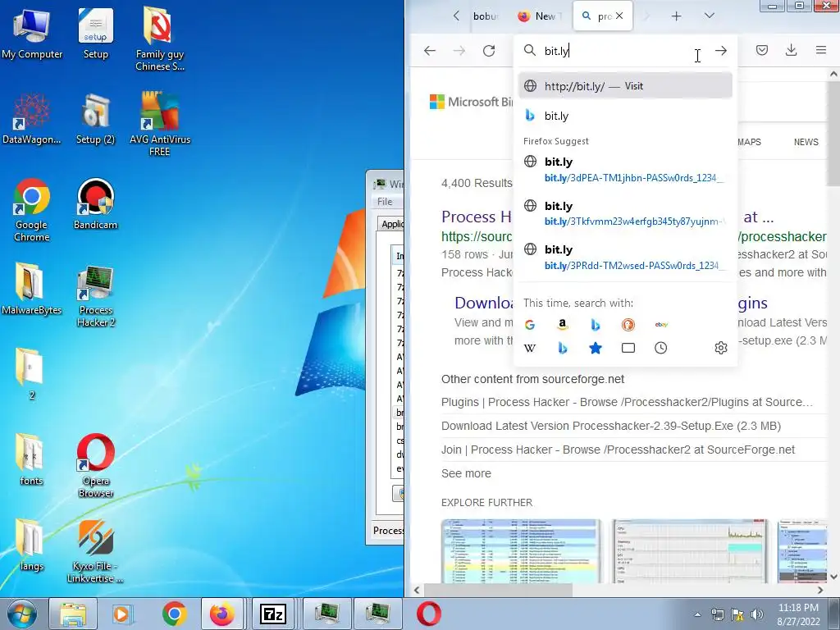Click volume speaker tray icon
This screenshot has width=840, height=630.
coord(756,614)
